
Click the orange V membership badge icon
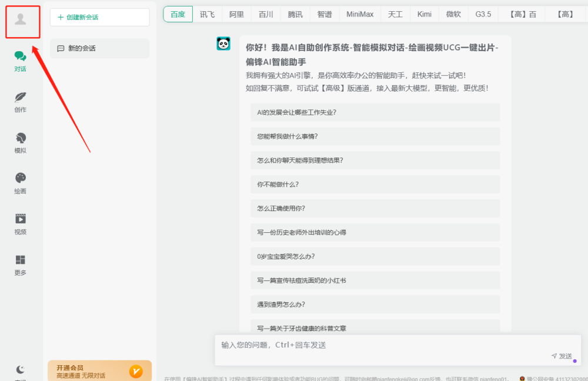[x=136, y=371]
